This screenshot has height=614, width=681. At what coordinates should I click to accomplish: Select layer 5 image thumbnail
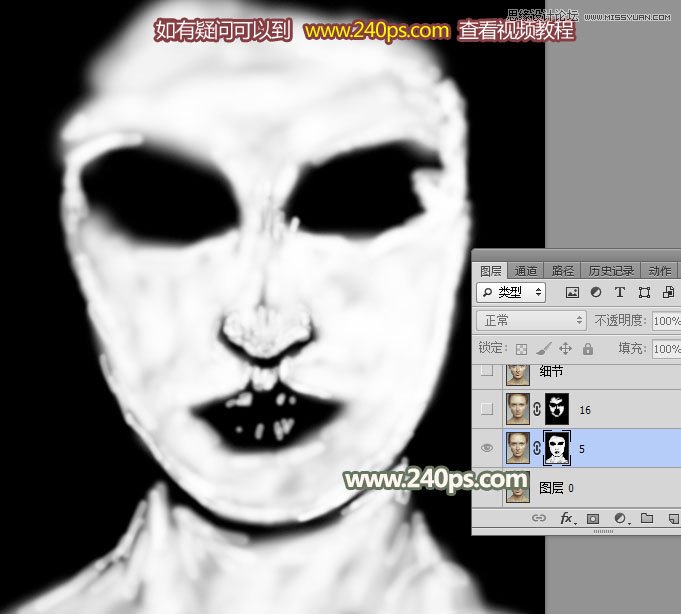click(518, 448)
